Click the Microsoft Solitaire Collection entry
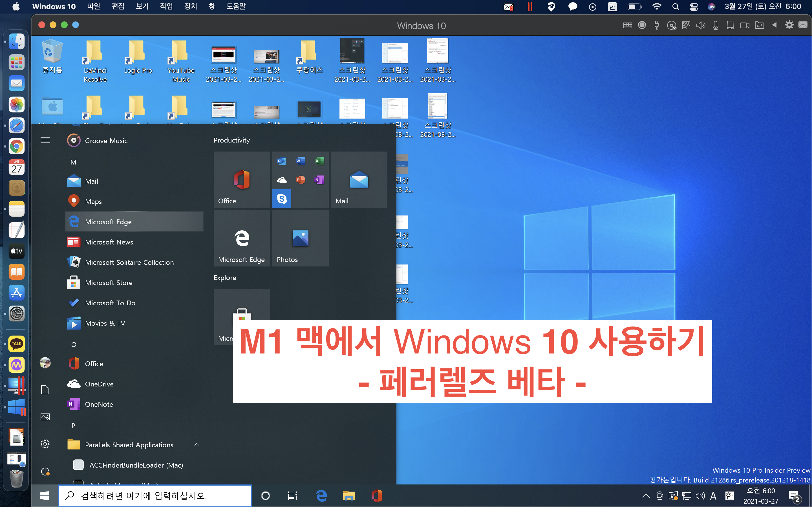This screenshot has width=812, height=507. pyautogui.click(x=129, y=263)
